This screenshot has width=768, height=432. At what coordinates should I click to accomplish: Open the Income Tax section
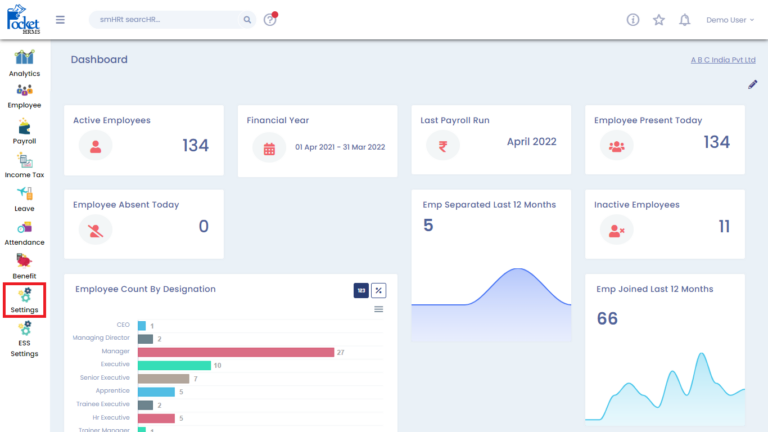point(24,162)
